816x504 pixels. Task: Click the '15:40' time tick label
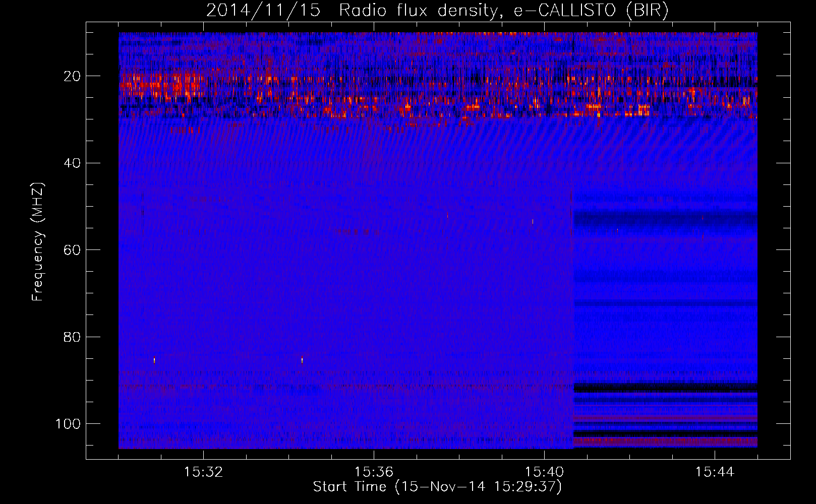tap(544, 472)
